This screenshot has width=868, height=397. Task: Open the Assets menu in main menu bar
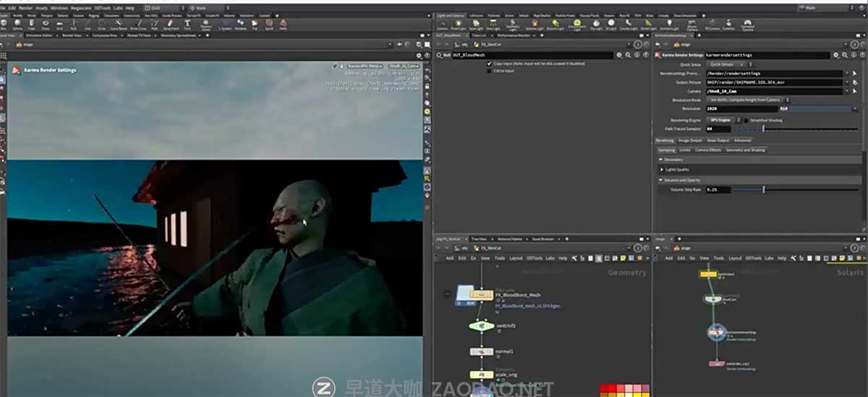pos(41,8)
